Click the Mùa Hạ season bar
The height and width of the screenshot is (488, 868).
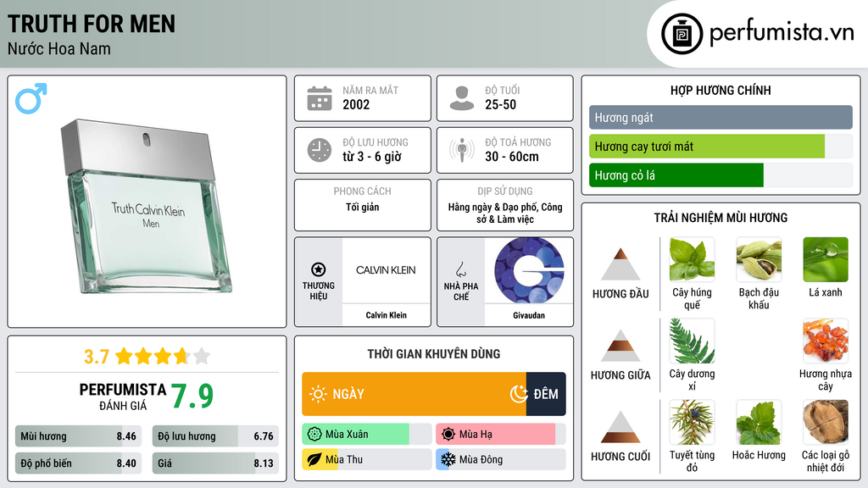501,435
